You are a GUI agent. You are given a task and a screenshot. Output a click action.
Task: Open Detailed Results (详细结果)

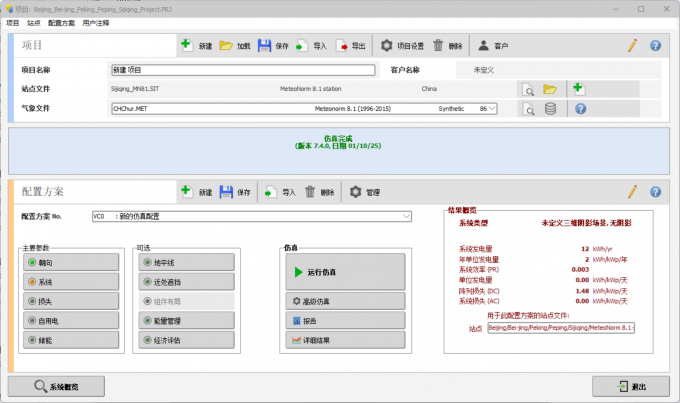(345, 340)
